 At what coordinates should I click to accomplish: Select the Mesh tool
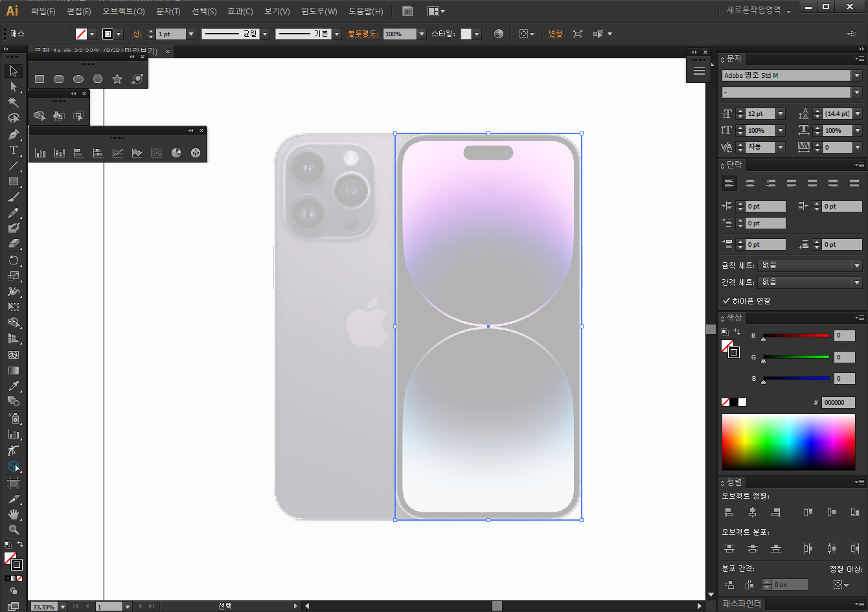click(14, 355)
